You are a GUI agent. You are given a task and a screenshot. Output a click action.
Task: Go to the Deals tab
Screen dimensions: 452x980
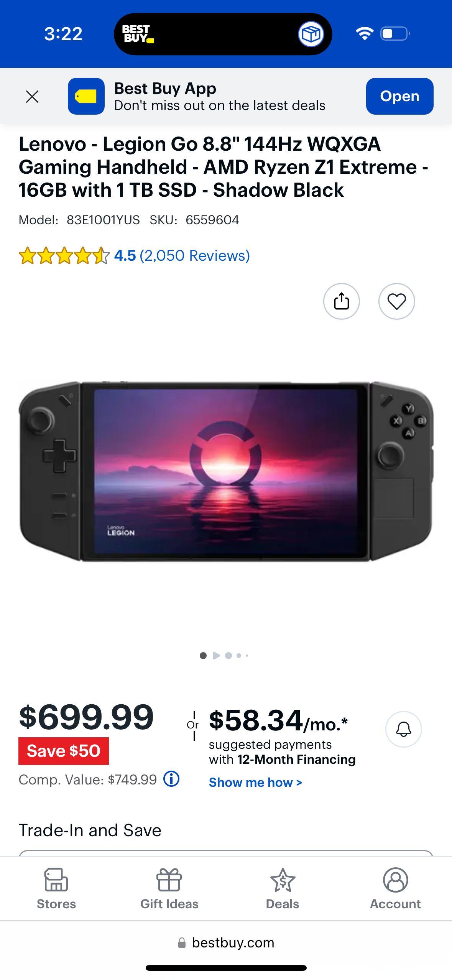282,889
